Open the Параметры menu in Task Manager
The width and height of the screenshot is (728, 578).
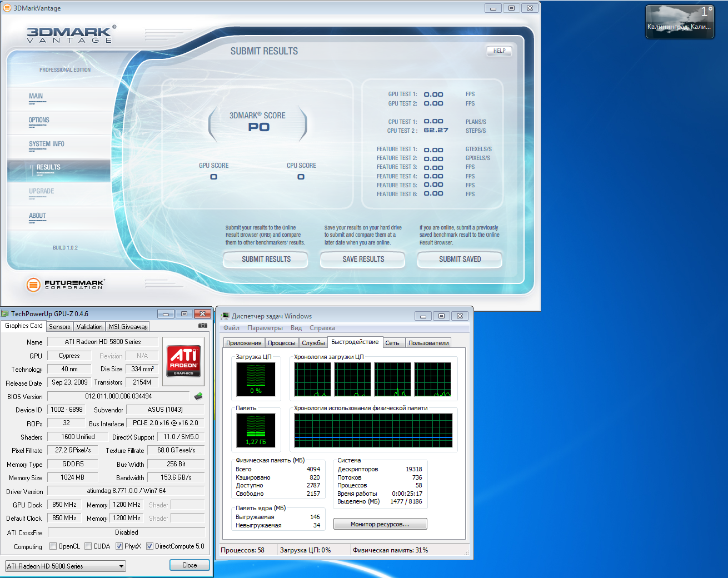click(265, 328)
